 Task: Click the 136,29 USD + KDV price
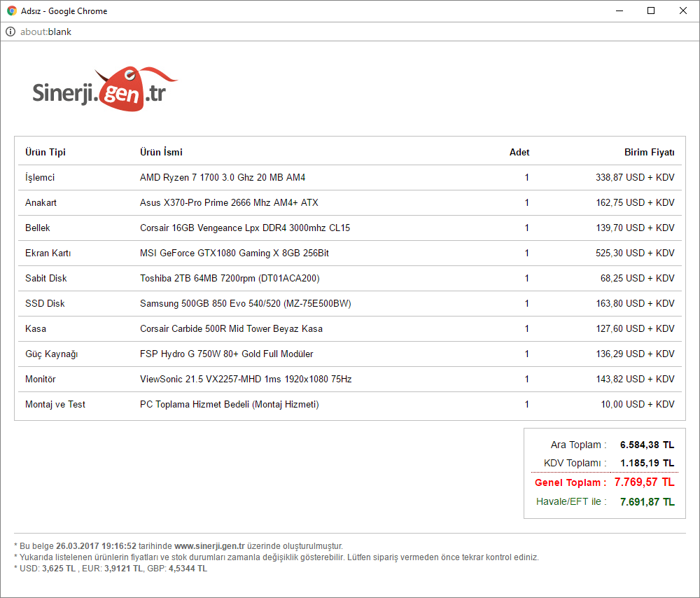(x=635, y=354)
